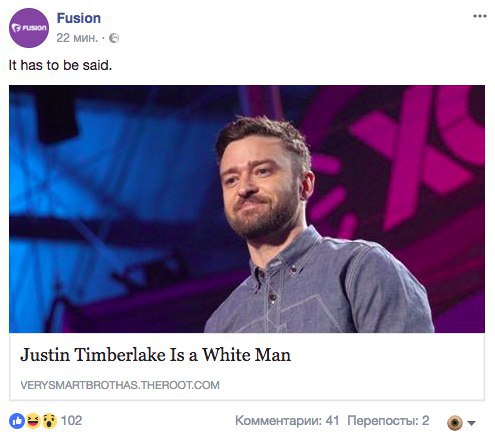Image resolution: width=495 pixels, height=437 pixels.
Task: Click the link preview card bottom area
Action: [x=247, y=367]
